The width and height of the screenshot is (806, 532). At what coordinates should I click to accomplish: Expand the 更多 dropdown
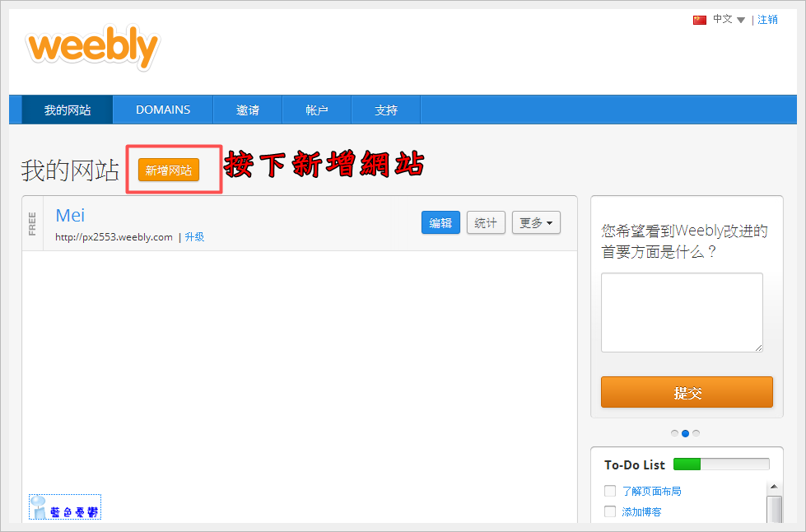[x=536, y=222]
